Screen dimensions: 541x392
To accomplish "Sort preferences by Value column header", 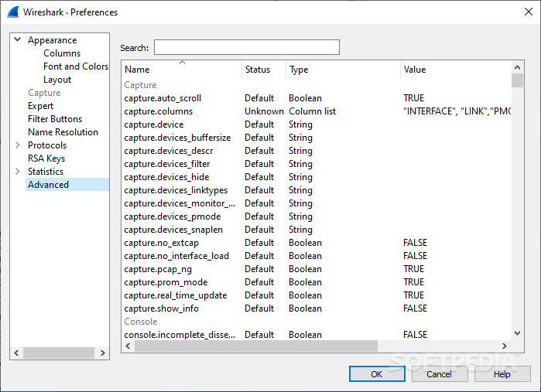I will pos(455,70).
